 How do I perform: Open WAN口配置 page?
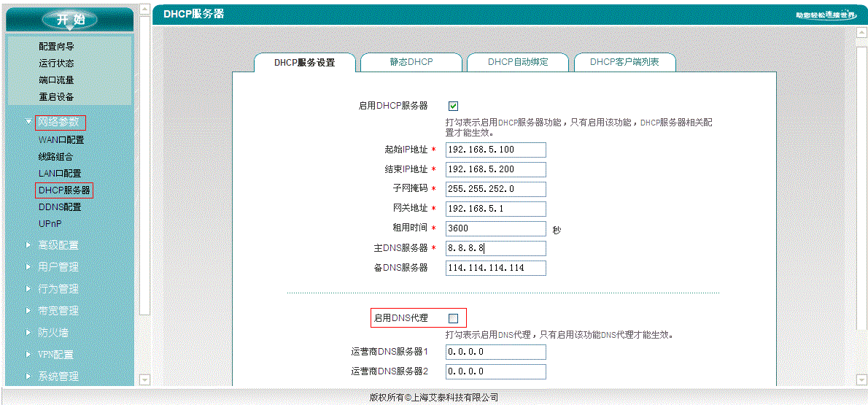(61, 140)
